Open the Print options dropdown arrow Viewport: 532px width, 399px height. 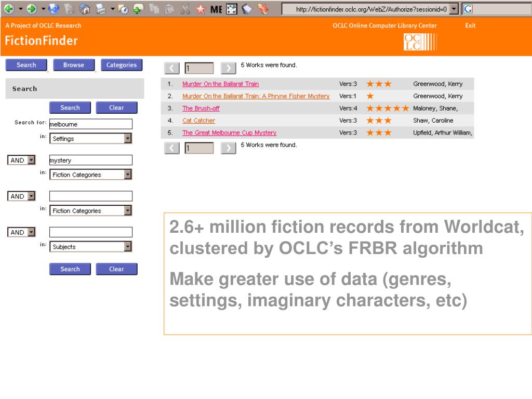click(x=112, y=9)
